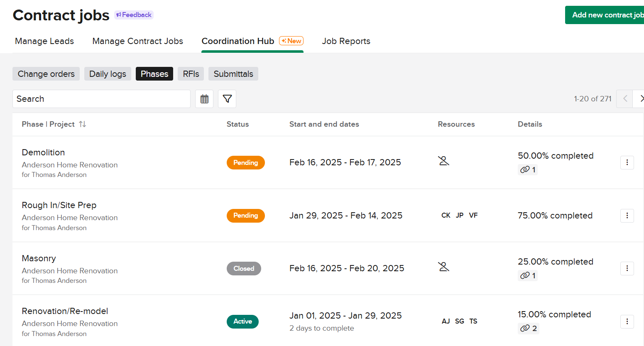Click date range Feb 16, 2025 - Feb 17, 2025

[345, 162]
